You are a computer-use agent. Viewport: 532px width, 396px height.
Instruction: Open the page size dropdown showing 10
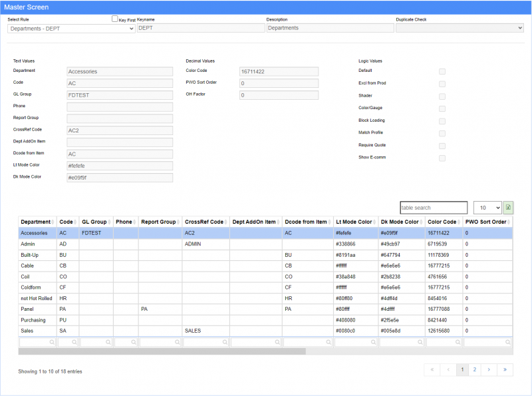point(487,208)
